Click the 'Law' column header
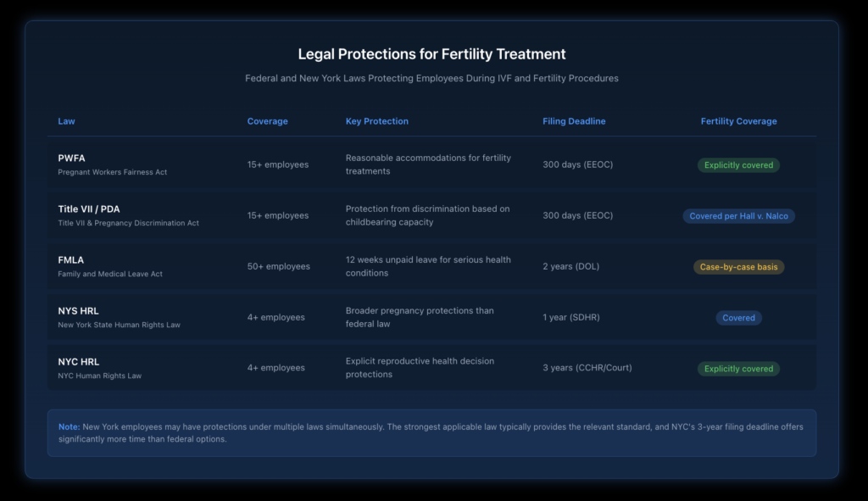The image size is (868, 501). click(x=66, y=121)
